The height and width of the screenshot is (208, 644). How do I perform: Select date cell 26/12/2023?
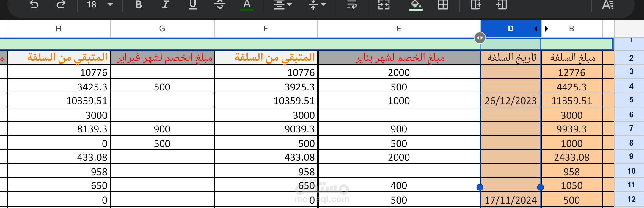point(511,101)
